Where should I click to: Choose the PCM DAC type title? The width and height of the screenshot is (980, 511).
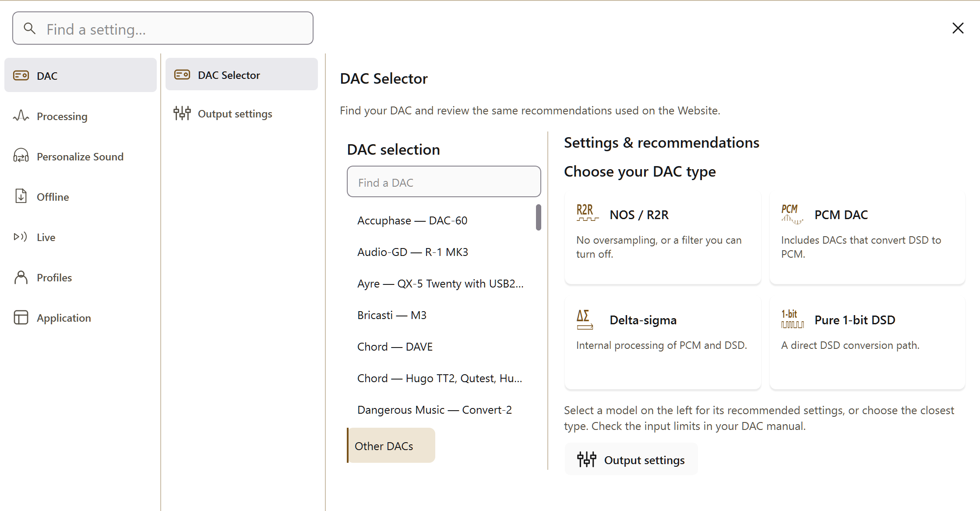pyautogui.click(x=841, y=215)
